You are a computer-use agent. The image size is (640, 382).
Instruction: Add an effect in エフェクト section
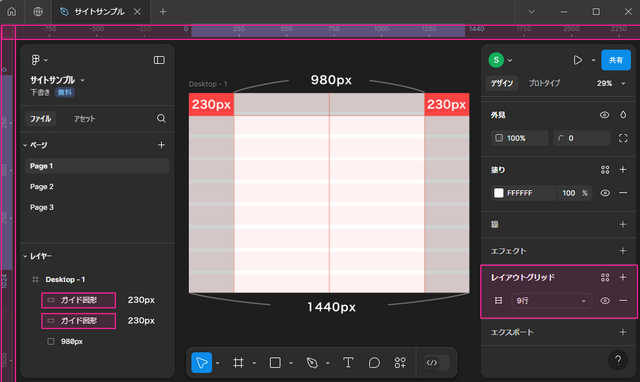623,251
